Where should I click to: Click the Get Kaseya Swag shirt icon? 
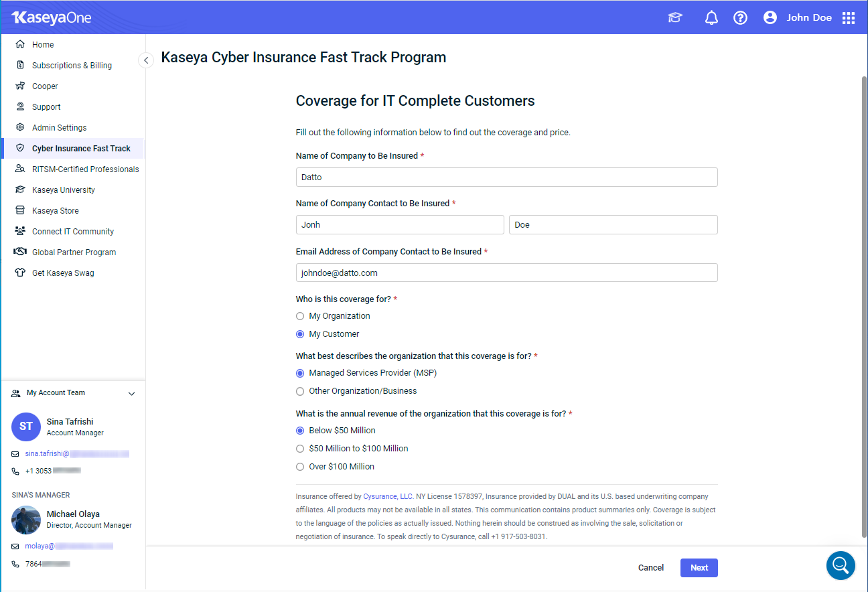20,273
